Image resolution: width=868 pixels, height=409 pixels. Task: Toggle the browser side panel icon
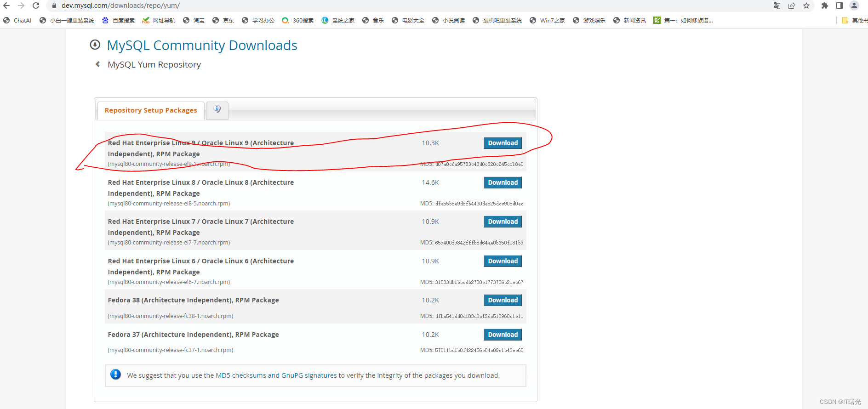tap(839, 6)
